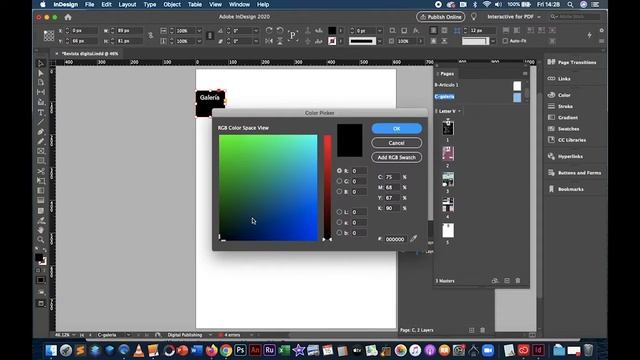The height and width of the screenshot is (360, 640).
Task: Select the Selection tool arrow
Action: pos(41,64)
